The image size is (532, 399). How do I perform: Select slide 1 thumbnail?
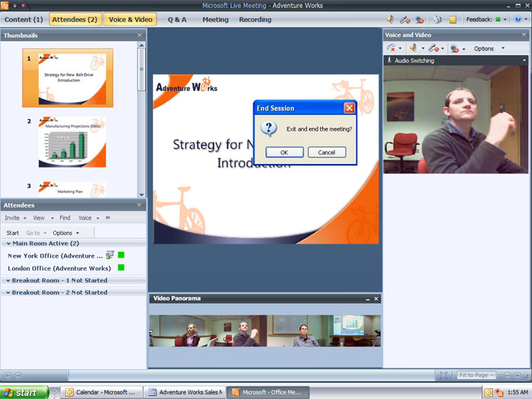tap(68, 78)
